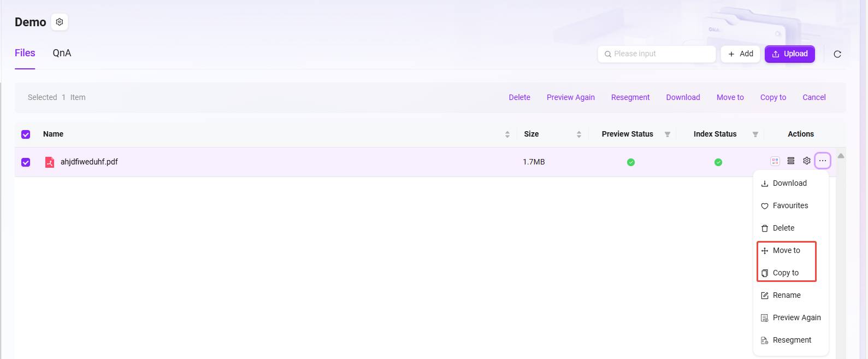This screenshot has width=868, height=359.
Task: Click the grid preview icon in Actions
Action: pos(775,161)
